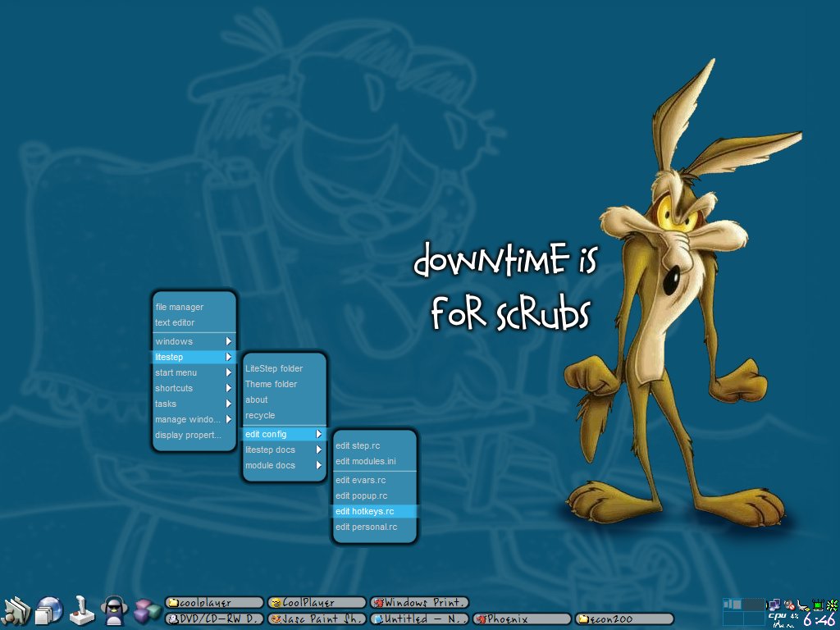The height and width of the screenshot is (630, 840).
Task: Bring up the Jasc Paint Sh. task
Action: coord(317,619)
